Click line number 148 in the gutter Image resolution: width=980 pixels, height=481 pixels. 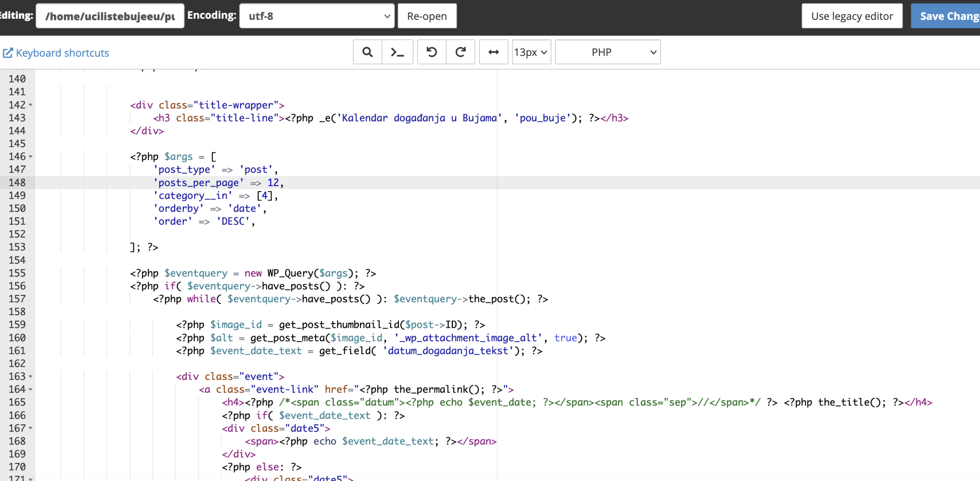coord(17,183)
